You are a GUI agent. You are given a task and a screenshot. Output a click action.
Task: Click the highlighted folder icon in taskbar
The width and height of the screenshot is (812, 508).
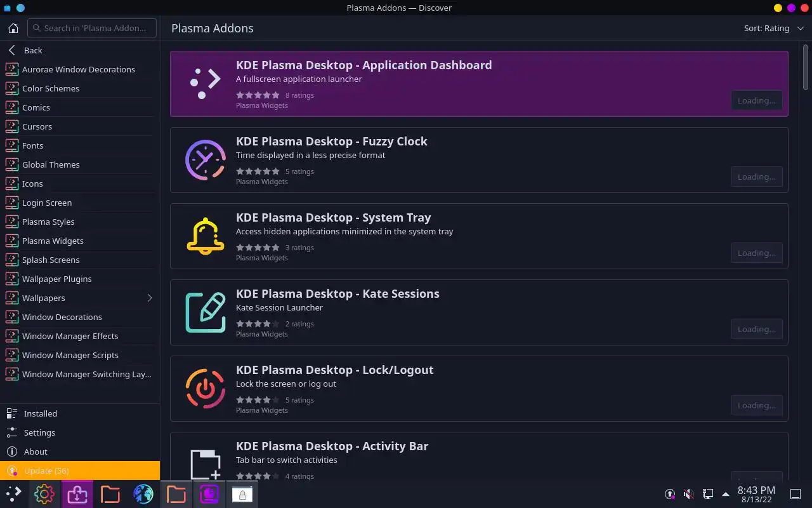(176, 493)
